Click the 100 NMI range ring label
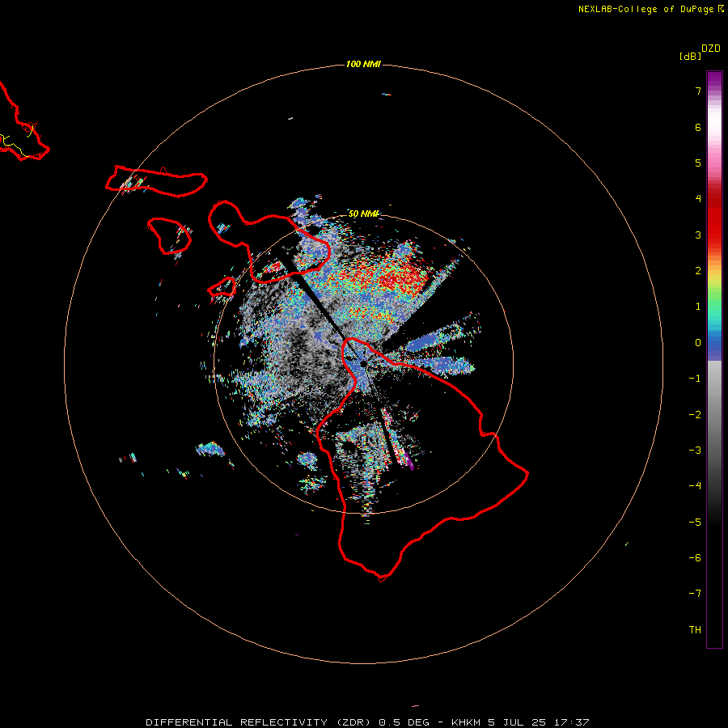728x728 pixels. 363,64
